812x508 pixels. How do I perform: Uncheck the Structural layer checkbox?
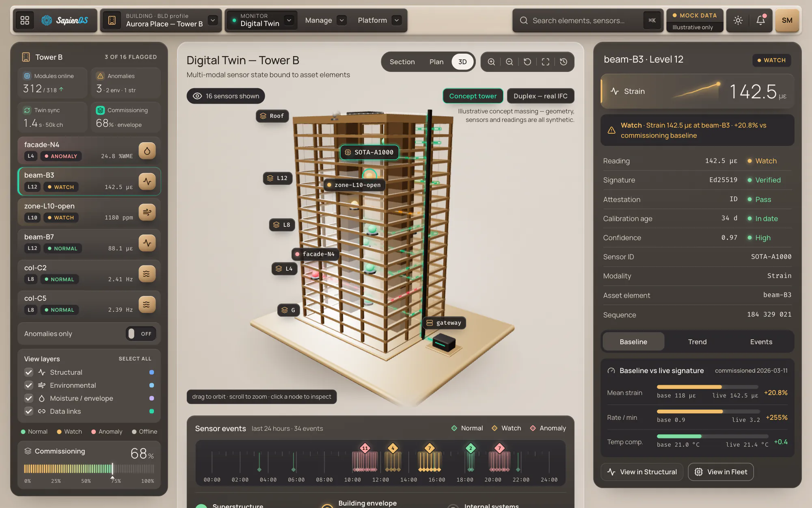click(x=29, y=372)
